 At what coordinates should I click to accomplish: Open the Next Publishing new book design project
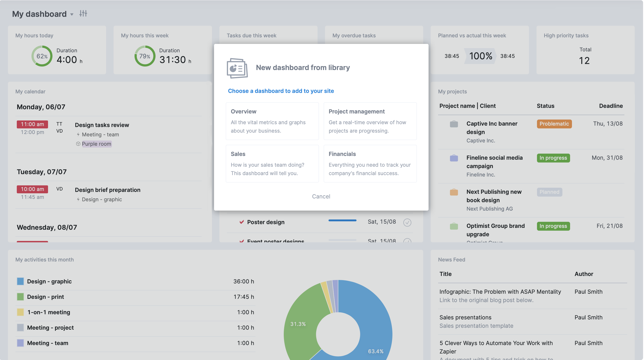[x=494, y=196]
